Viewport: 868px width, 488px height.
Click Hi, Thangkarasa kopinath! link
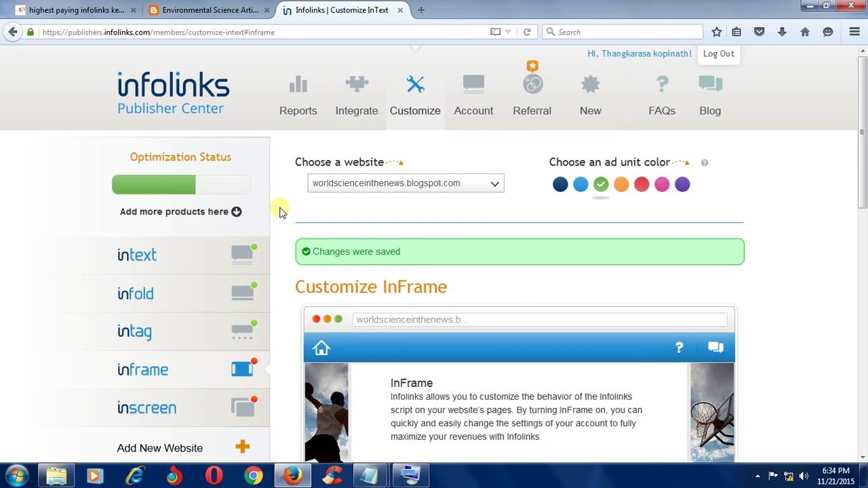click(639, 54)
